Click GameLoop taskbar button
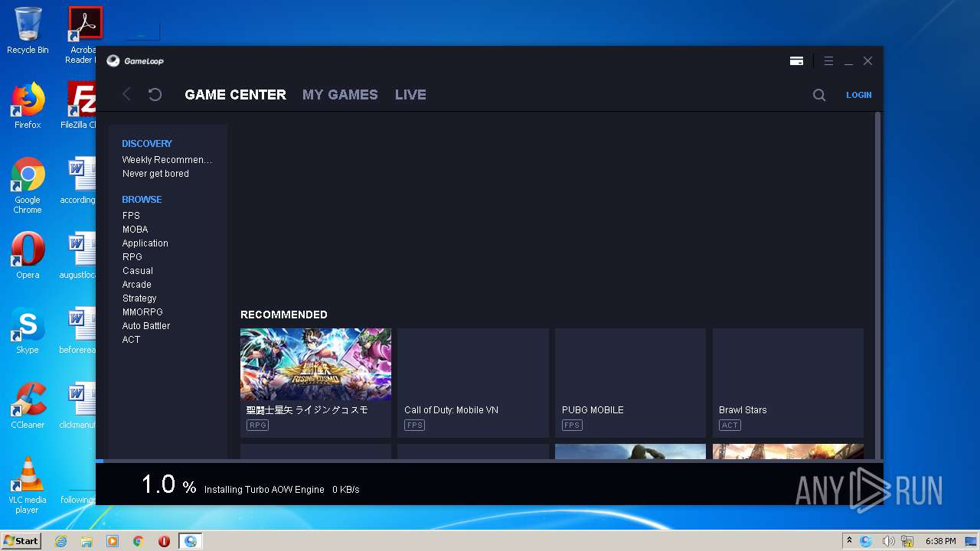Screen dimensions: 980x551 point(191,541)
